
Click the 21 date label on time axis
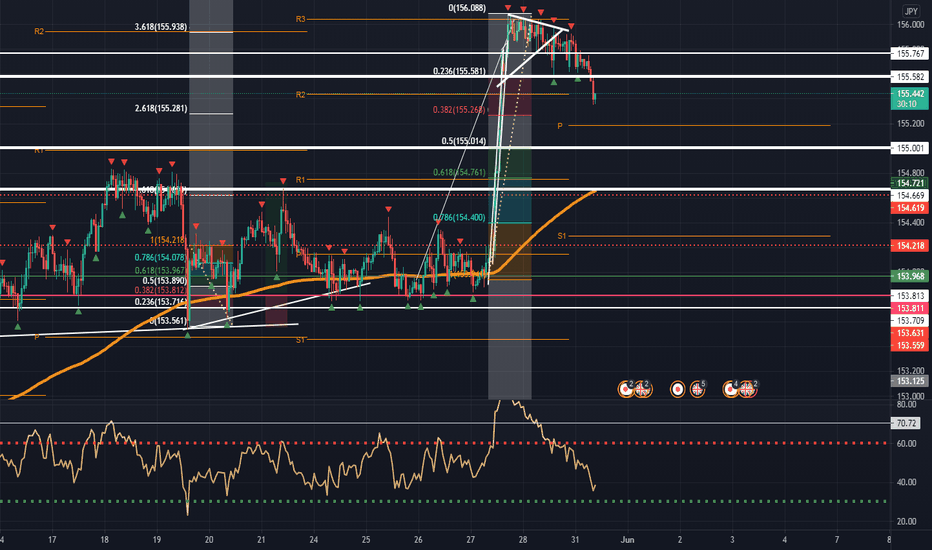261,540
